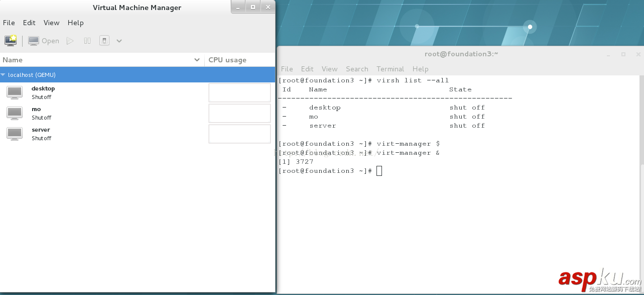Click the Name column sort arrow

[197, 60]
